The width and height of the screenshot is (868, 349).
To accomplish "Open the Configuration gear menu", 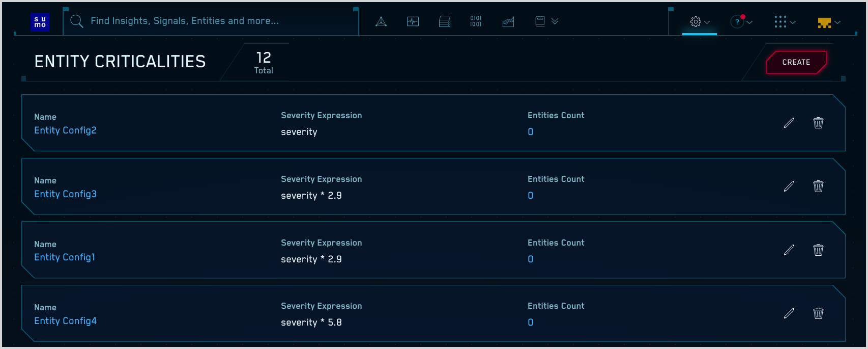I will coord(699,22).
